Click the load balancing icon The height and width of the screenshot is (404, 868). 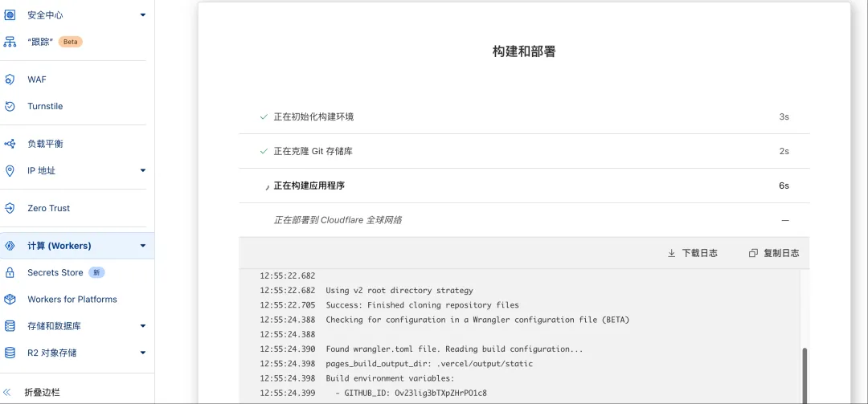coord(10,144)
